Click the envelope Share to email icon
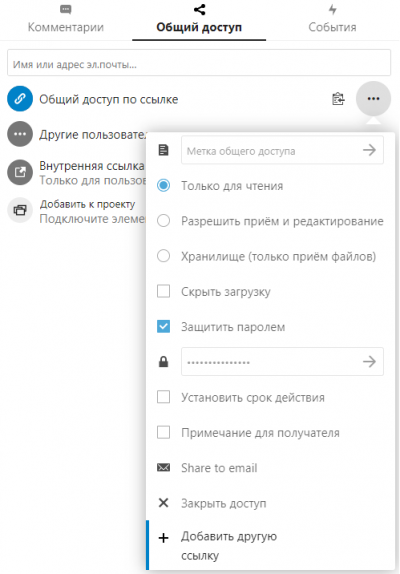 (x=163, y=467)
